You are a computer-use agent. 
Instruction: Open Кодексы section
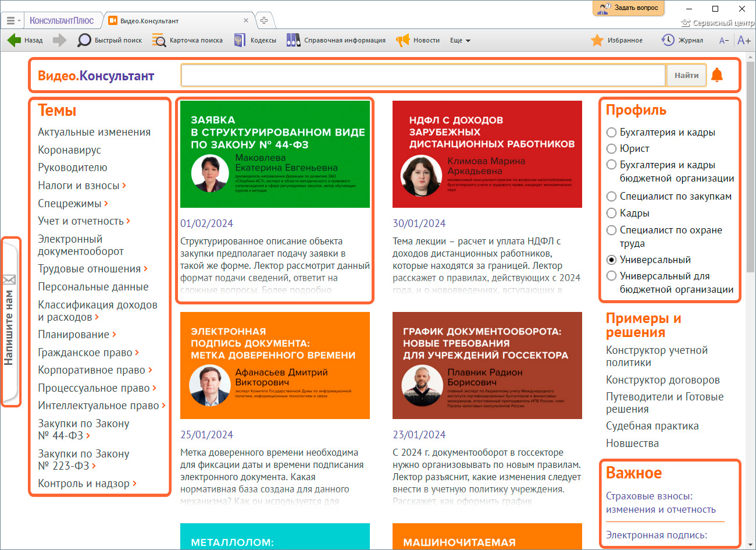255,40
